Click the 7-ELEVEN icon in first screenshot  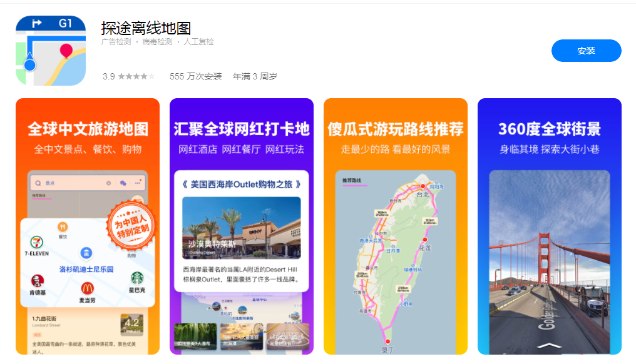37,242
